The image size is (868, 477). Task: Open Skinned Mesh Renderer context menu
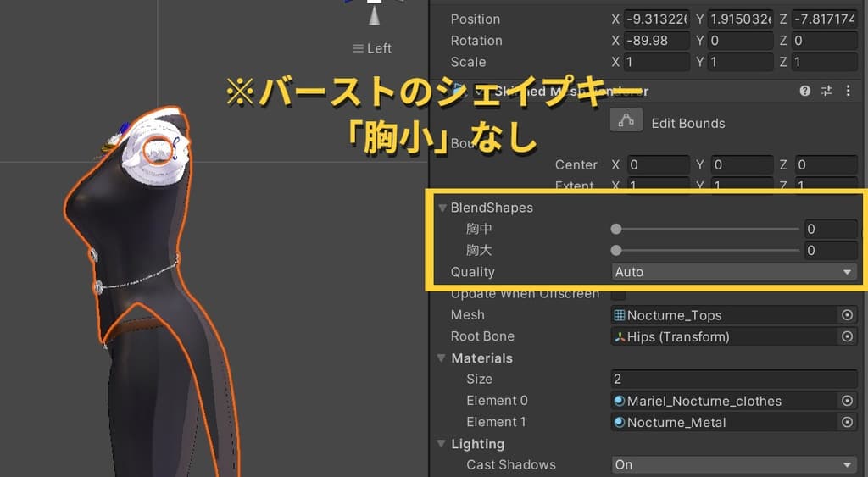pyautogui.click(x=848, y=91)
